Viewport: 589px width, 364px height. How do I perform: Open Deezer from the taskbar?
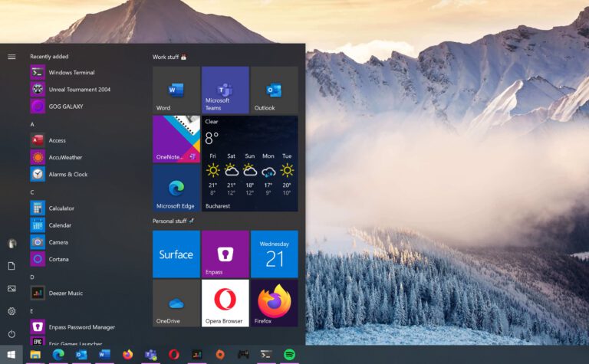[x=197, y=355]
